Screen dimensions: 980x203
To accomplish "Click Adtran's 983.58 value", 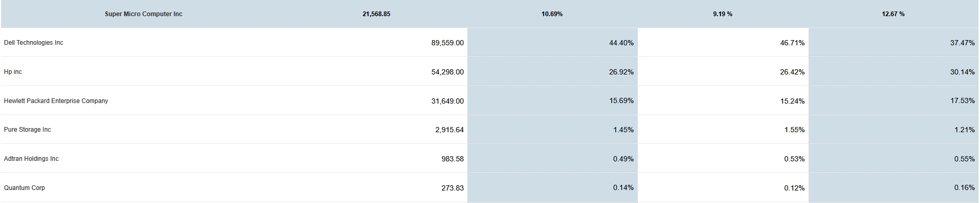I will [x=453, y=159].
